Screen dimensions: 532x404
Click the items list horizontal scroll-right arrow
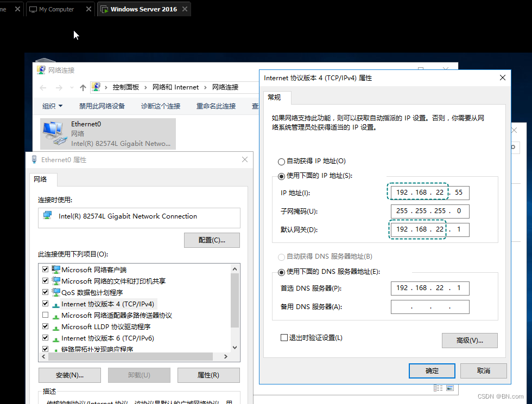coord(226,357)
